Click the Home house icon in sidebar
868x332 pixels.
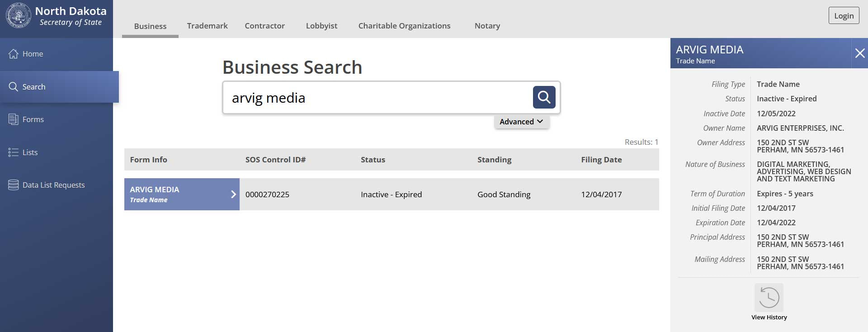tap(14, 54)
